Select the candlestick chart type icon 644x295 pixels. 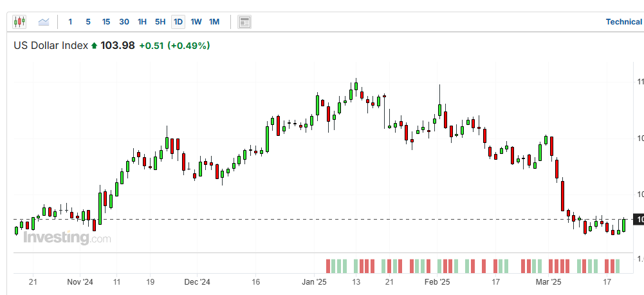coord(19,22)
